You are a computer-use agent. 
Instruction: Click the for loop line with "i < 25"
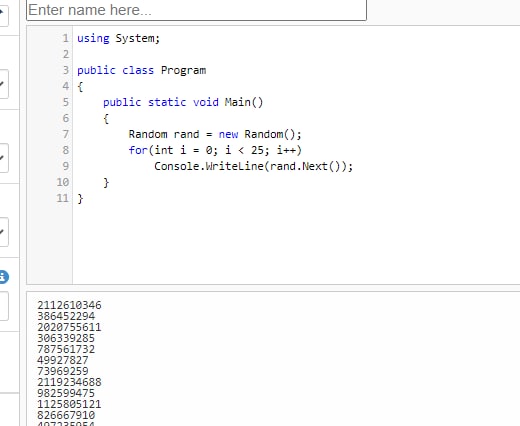[x=215, y=150]
